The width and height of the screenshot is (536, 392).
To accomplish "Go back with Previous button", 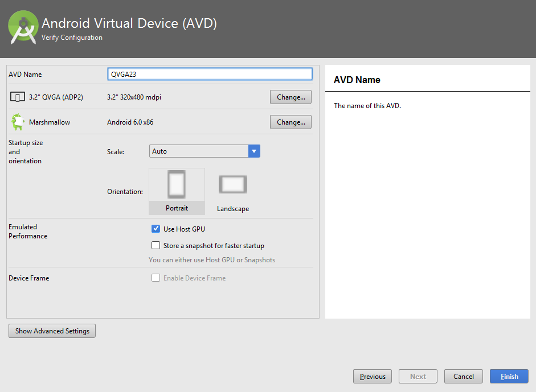I will coord(373,376).
